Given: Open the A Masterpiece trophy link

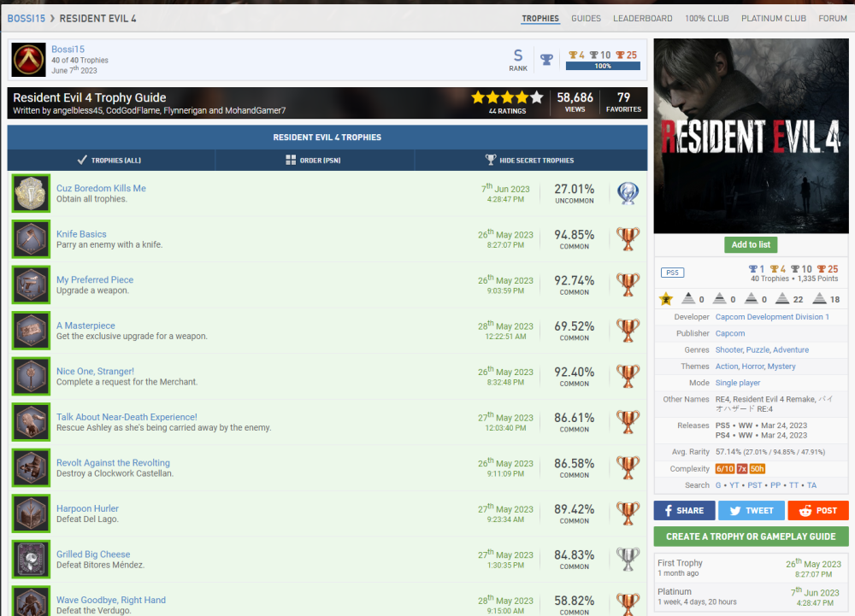Looking at the screenshot, I should (85, 326).
